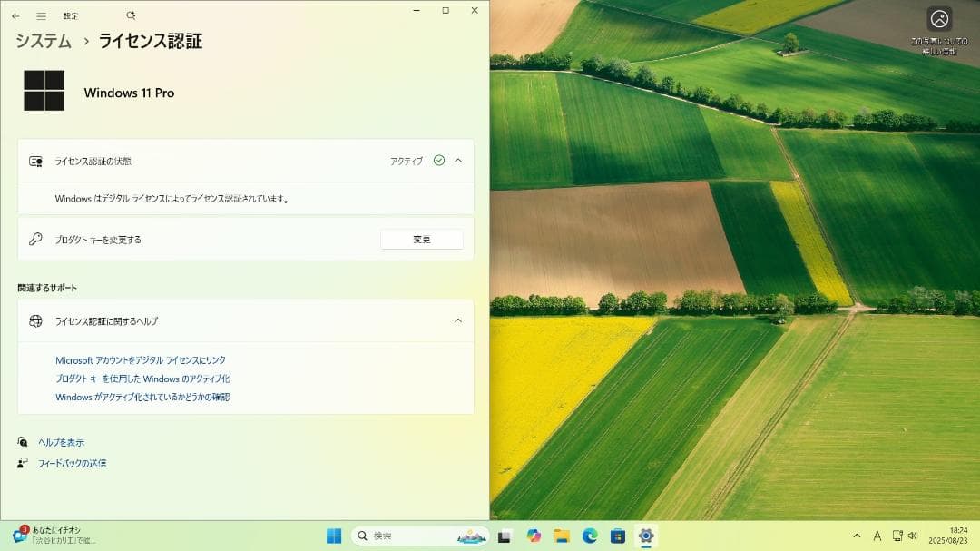
Task: Launch Copilot from the taskbar
Action: pyautogui.click(x=534, y=536)
